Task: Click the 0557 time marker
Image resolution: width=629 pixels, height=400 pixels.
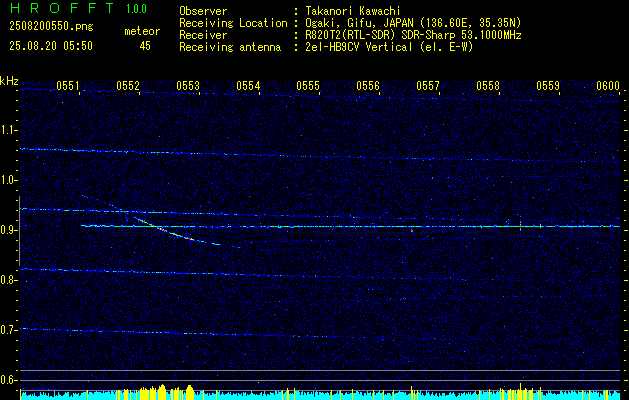Action: 428,86
